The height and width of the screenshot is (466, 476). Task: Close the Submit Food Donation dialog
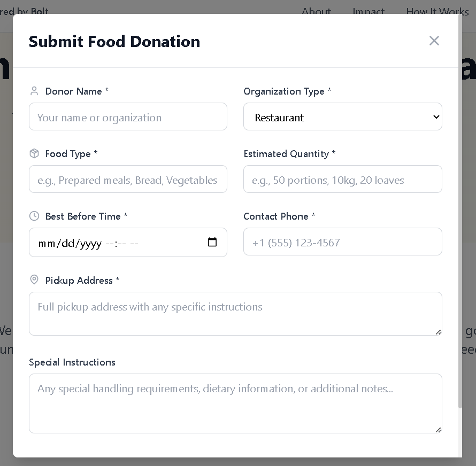[x=434, y=41]
